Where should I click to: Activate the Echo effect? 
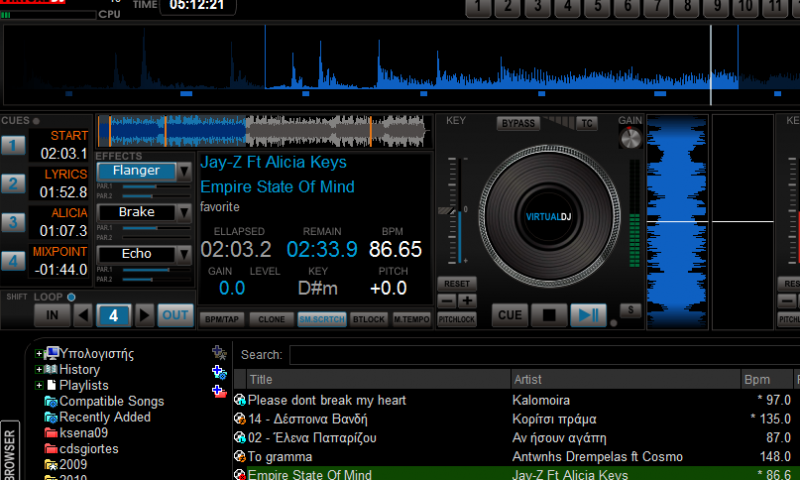click(x=136, y=254)
